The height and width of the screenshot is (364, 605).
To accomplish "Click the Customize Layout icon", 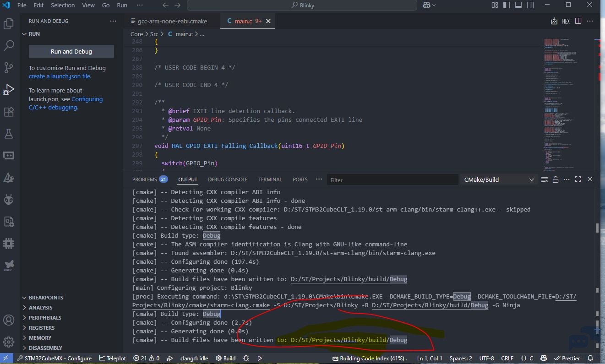I will coord(495,5).
